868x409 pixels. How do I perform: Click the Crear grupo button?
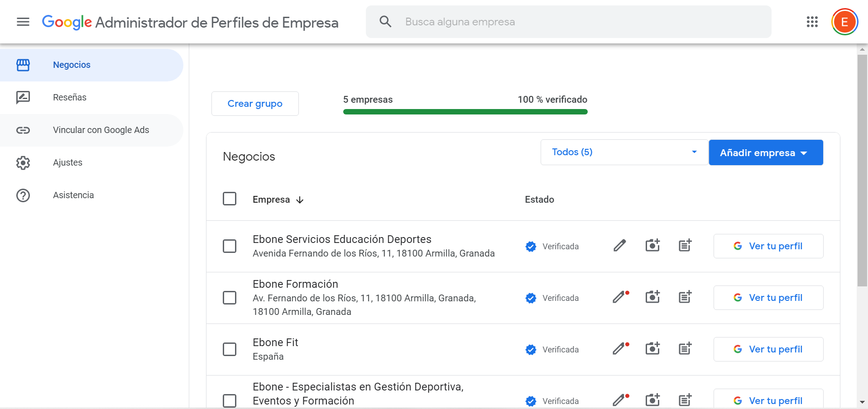pos(254,104)
